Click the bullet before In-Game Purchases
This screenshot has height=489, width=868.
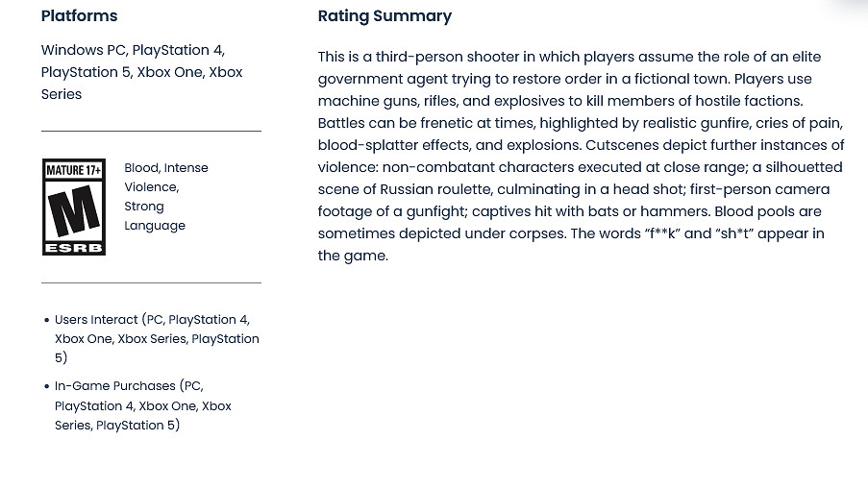coord(46,386)
